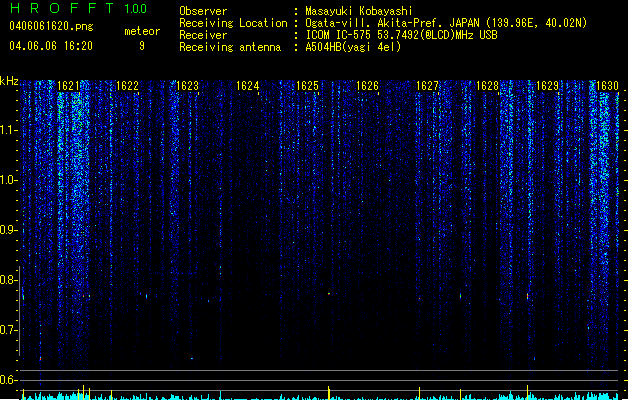Click time marker 1629
Viewport: 629px width, 400px height.
coord(547,86)
